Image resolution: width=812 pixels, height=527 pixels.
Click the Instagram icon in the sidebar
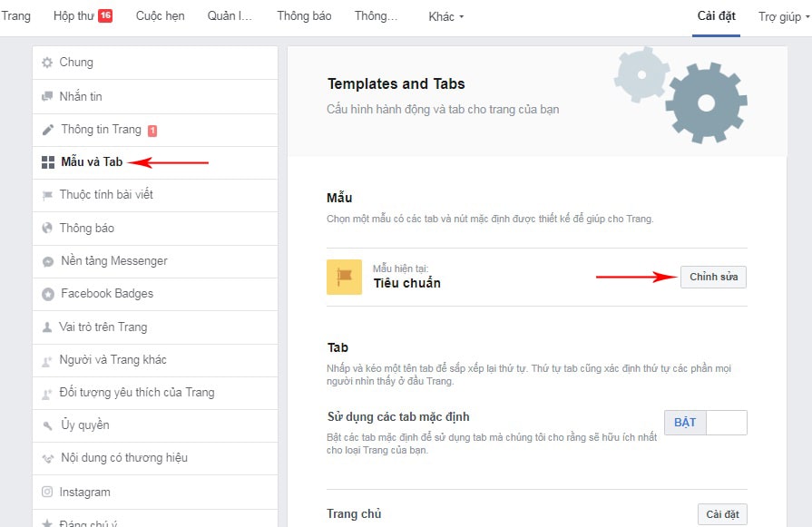coord(46,491)
